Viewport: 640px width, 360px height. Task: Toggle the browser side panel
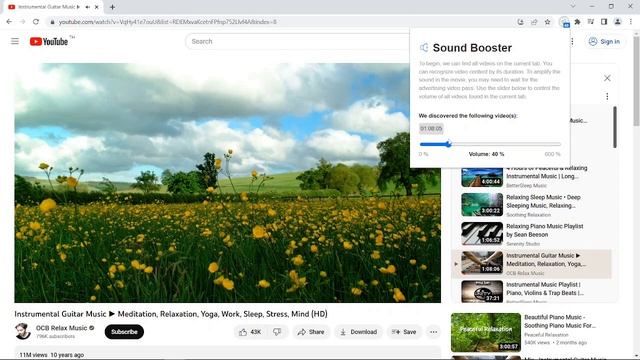coord(604,22)
